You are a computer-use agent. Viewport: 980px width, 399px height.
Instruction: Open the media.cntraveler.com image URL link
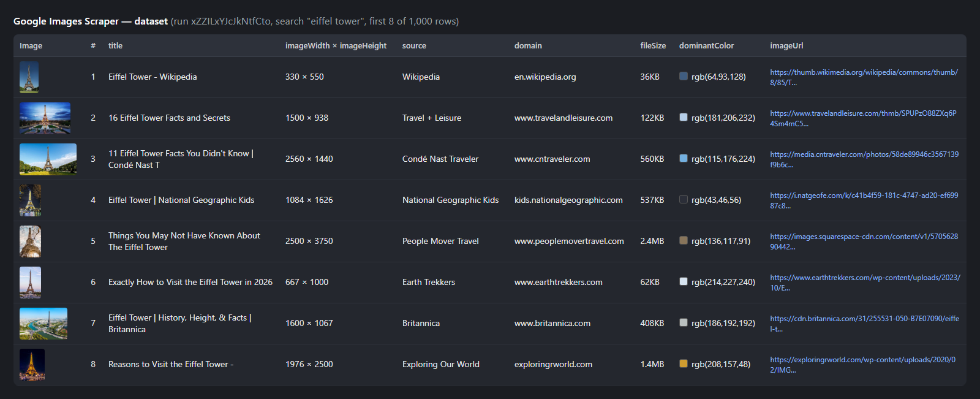click(864, 159)
